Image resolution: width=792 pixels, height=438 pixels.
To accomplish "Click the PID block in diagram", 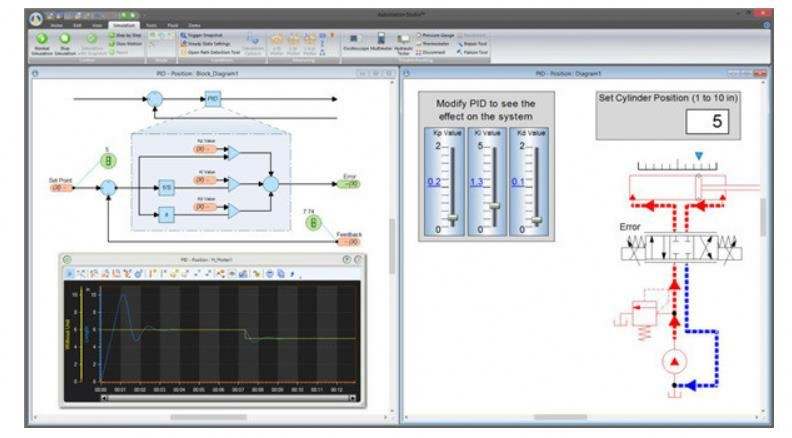I will [214, 98].
